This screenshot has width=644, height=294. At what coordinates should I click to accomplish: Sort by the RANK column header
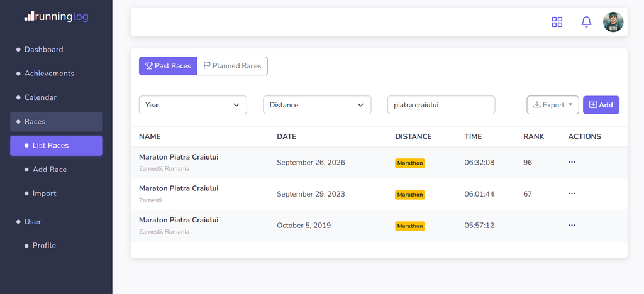click(x=533, y=136)
